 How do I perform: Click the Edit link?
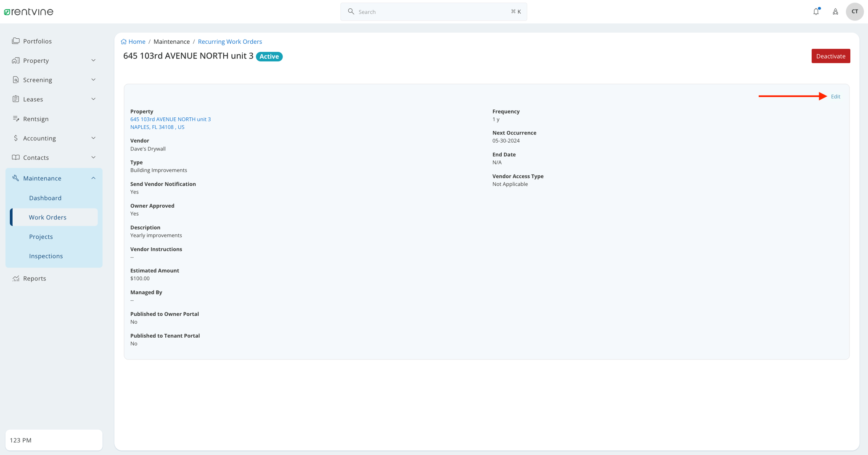pos(835,96)
